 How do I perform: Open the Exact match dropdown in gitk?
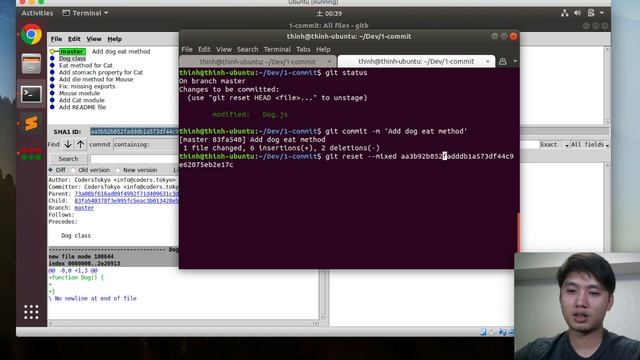[x=554, y=144]
